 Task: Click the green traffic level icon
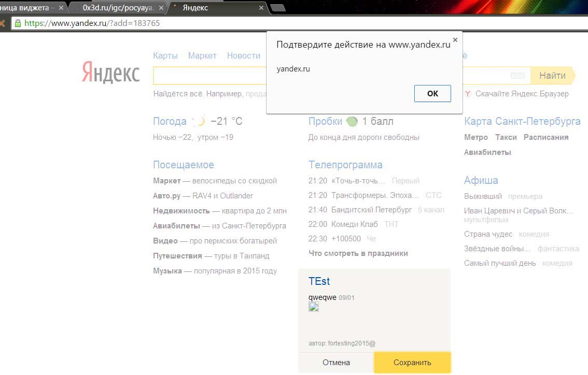pos(352,121)
